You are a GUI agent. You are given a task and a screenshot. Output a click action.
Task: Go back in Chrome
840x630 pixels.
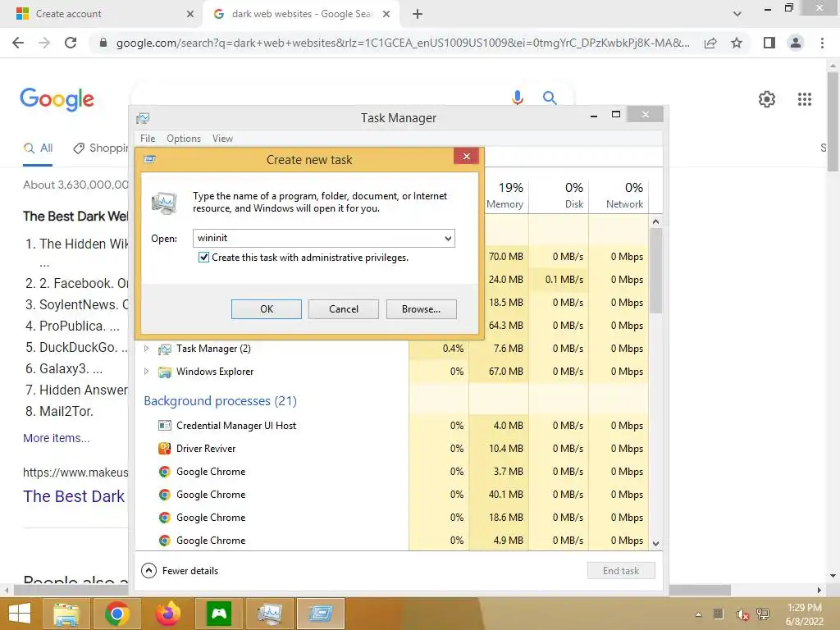[x=18, y=43]
